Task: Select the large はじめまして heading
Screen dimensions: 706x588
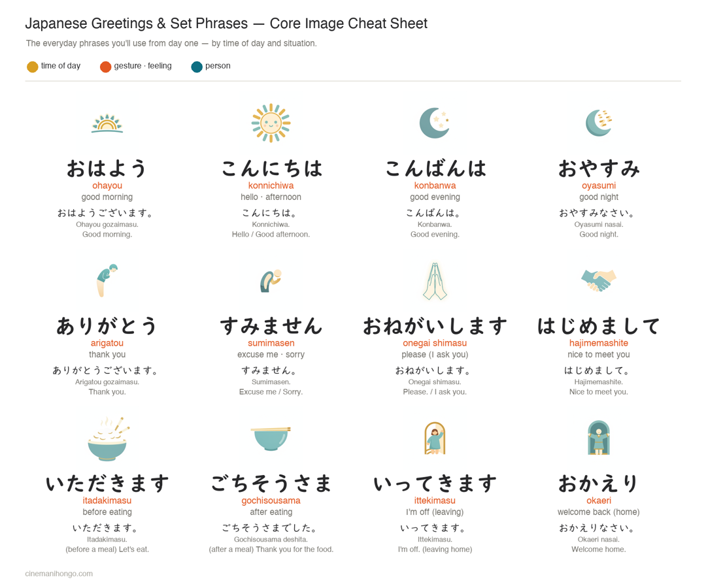Action: 599,326
